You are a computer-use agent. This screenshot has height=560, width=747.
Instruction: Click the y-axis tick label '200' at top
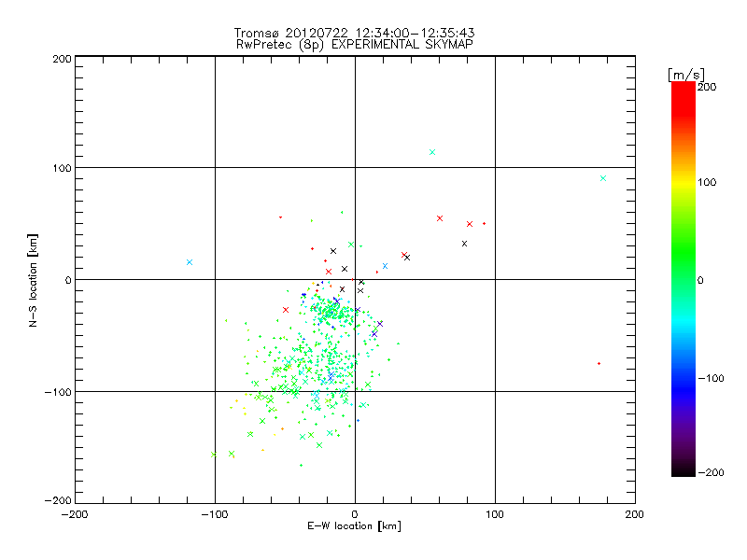[x=62, y=59]
